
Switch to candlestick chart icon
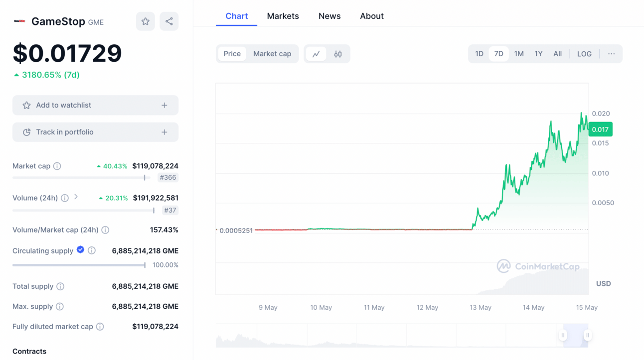338,54
